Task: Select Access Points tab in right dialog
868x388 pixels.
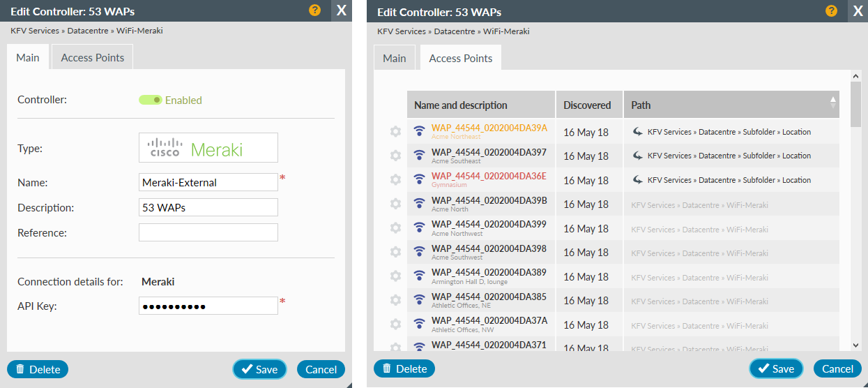Action: pos(461,58)
